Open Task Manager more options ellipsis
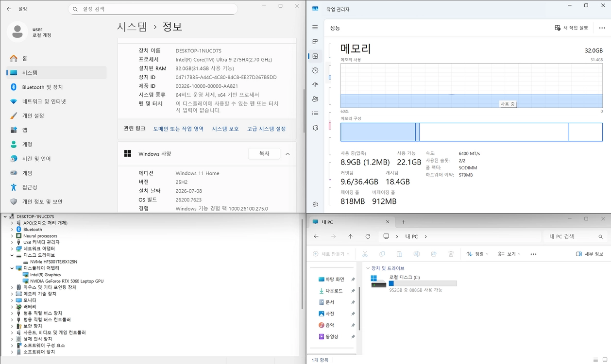 tap(602, 28)
